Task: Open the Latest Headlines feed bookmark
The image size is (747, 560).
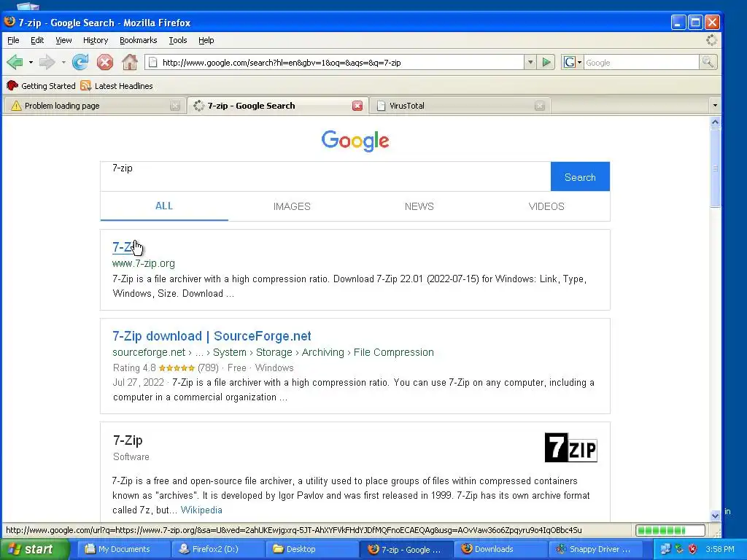Action: click(x=117, y=86)
